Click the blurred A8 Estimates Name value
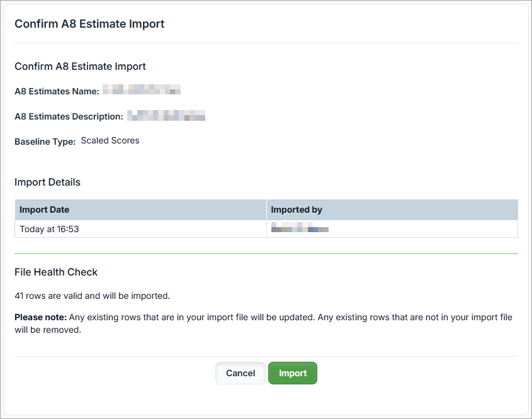The image size is (532, 419). coord(142,91)
